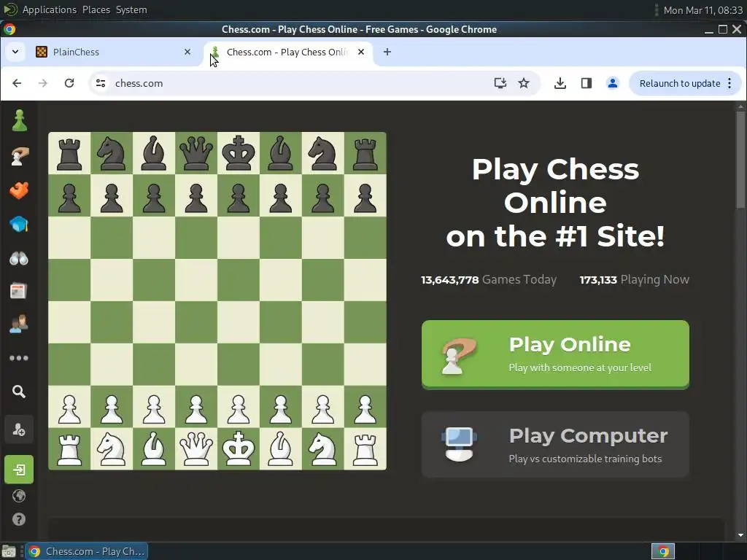
Task: Click the Play Computer button
Action: point(555,445)
